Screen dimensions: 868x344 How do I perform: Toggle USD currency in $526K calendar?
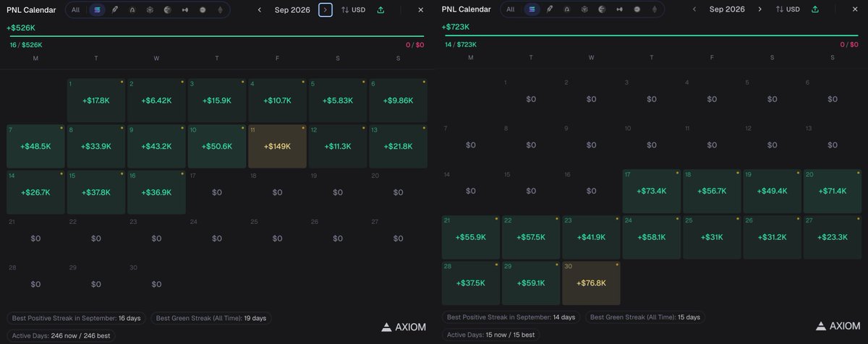click(354, 9)
